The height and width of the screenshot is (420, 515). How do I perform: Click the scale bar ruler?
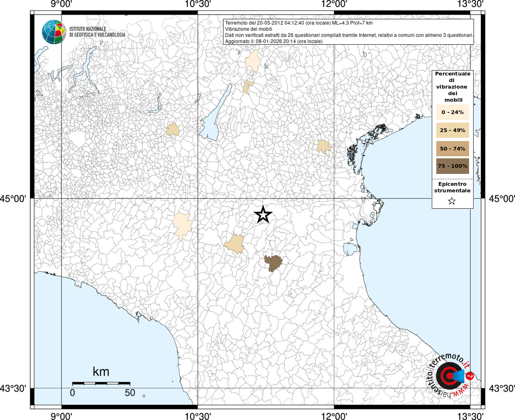(101, 383)
